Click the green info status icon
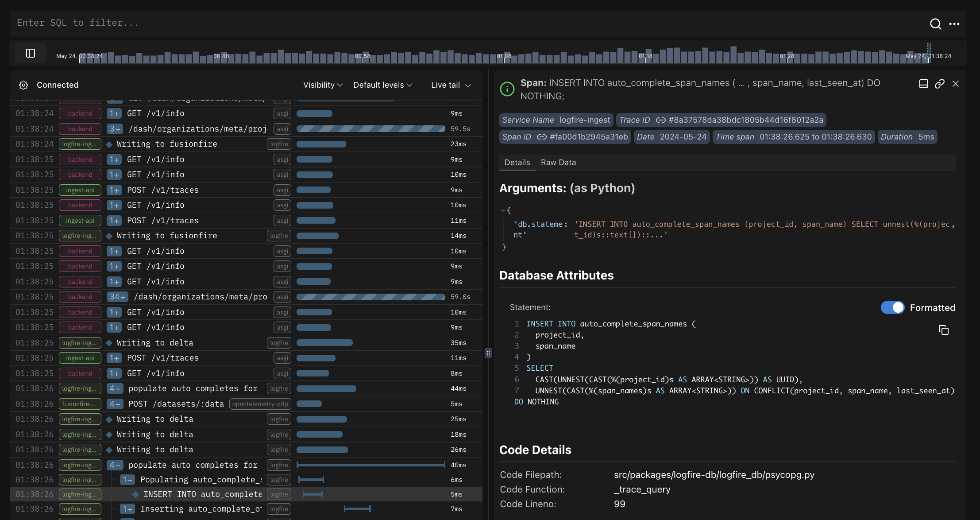Viewport: 980px width, 520px height. tap(507, 89)
